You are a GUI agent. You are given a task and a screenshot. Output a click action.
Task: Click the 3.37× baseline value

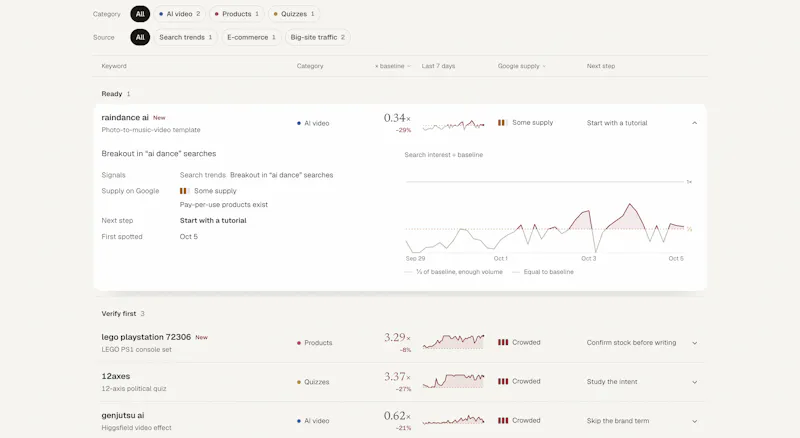pos(397,377)
